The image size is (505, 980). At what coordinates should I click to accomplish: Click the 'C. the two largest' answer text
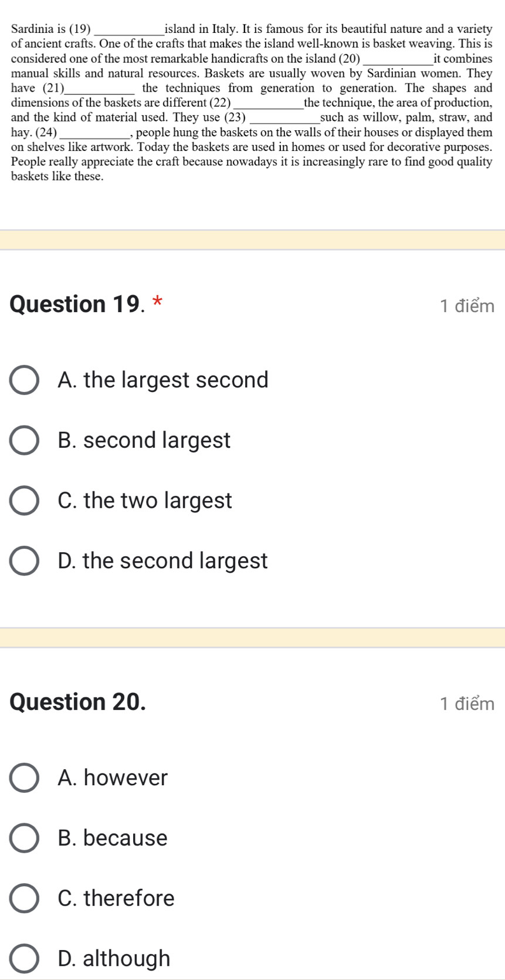(x=145, y=501)
